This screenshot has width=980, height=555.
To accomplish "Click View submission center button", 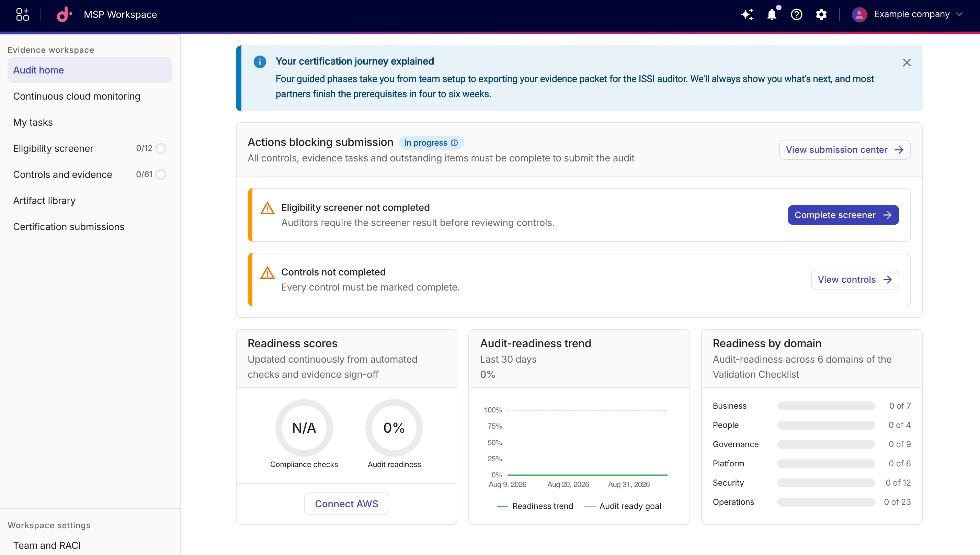I will (845, 150).
